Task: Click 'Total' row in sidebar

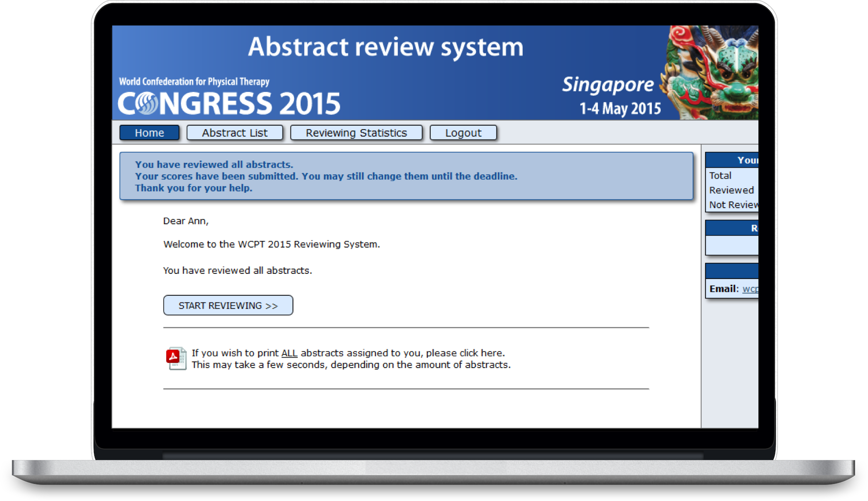Action: click(732, 176)
